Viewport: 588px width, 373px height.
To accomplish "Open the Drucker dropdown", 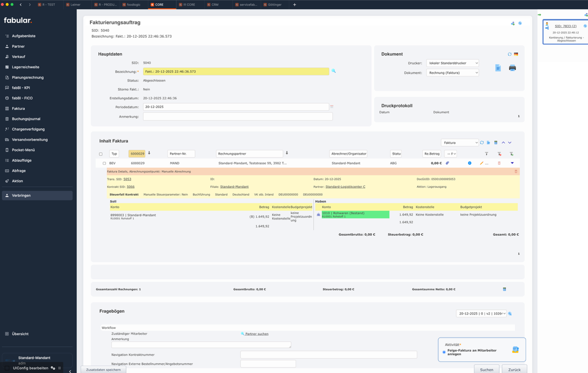I will (x=452, y=63).
